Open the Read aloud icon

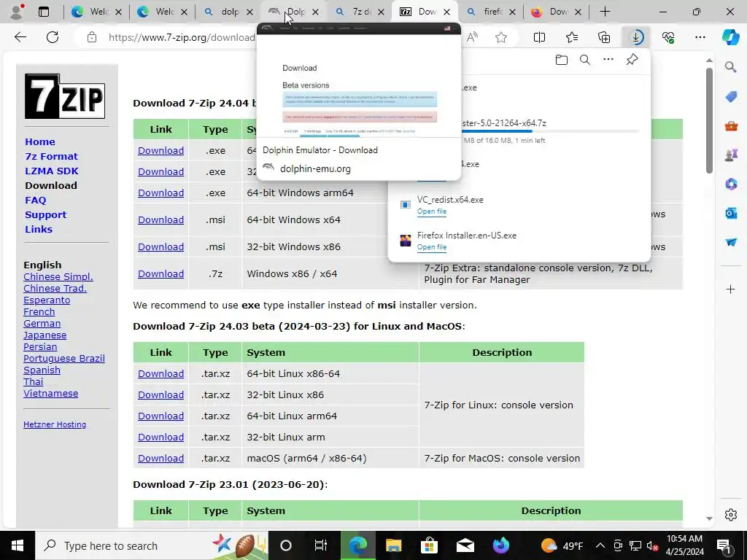click(472, 37)
